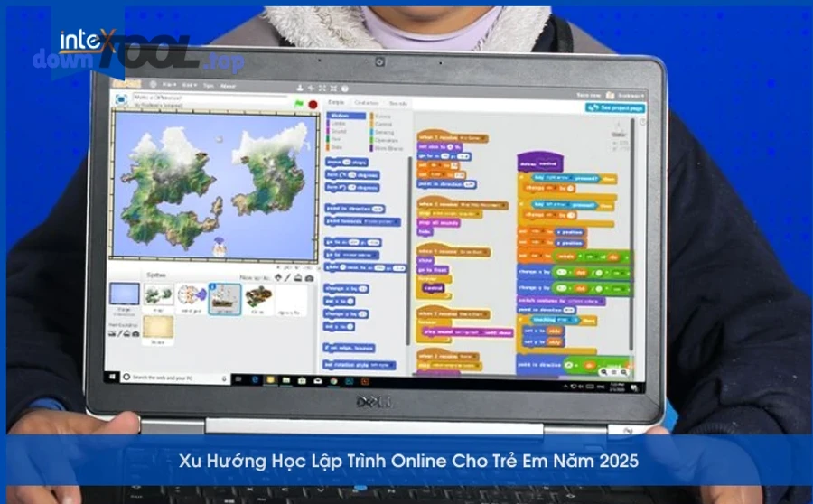Open the Edit menu
The height and width of the screenshot is (504, 813).
[188, 85]
